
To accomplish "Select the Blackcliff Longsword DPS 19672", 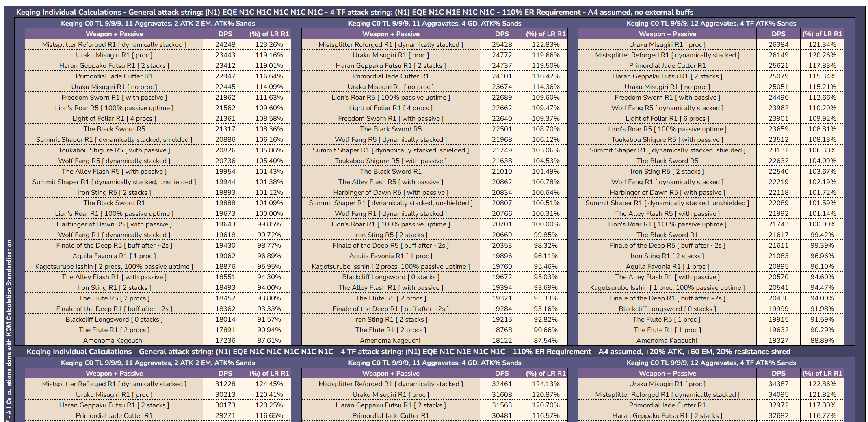I will tap(502, 277).
